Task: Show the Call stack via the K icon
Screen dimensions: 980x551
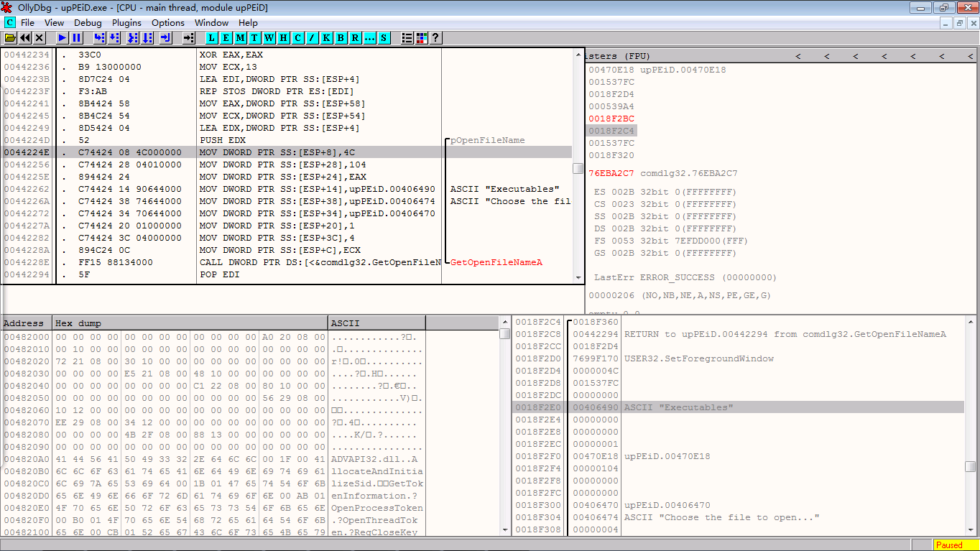Action: point(327,37)
